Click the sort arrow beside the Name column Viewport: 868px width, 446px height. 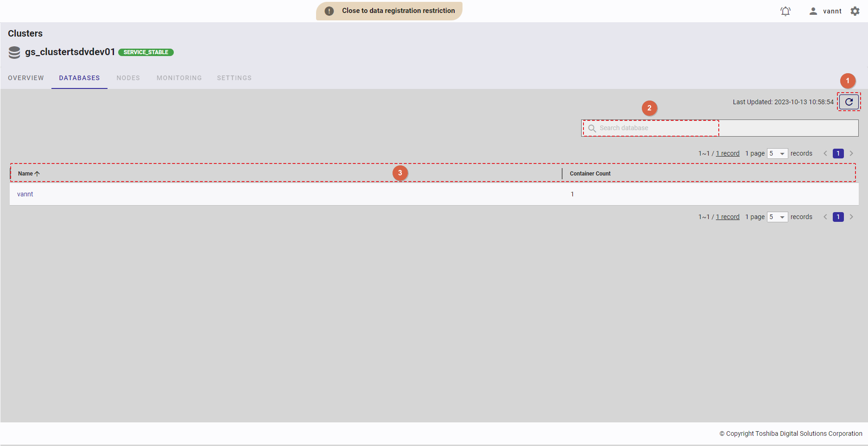38,174
